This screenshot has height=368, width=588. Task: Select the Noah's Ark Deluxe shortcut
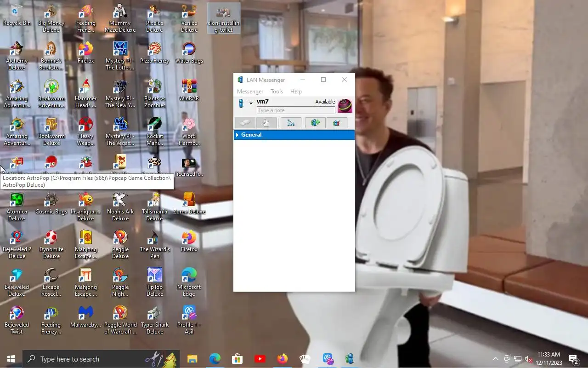point(120,207)
